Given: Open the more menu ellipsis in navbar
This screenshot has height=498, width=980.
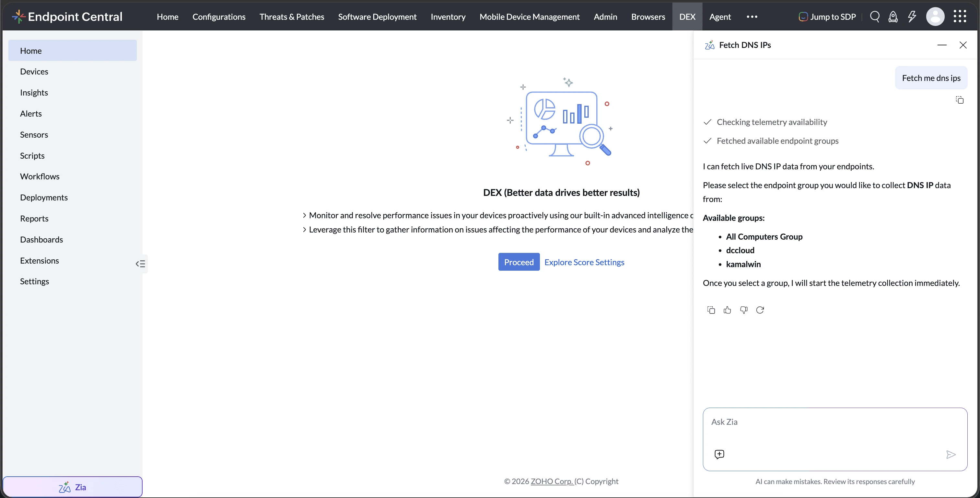Looking at the screenshot, I should pyautogui.click(x=752, y=17).
